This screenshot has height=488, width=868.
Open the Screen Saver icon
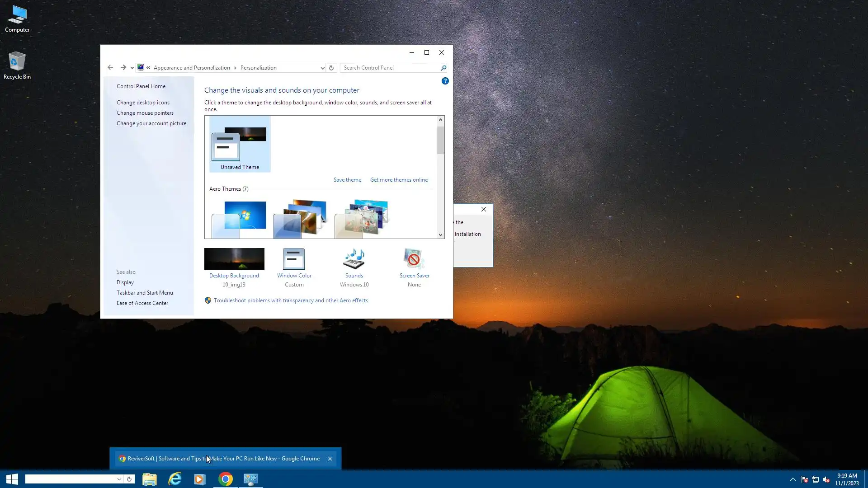pyautogui.click(x=414, y=259)
